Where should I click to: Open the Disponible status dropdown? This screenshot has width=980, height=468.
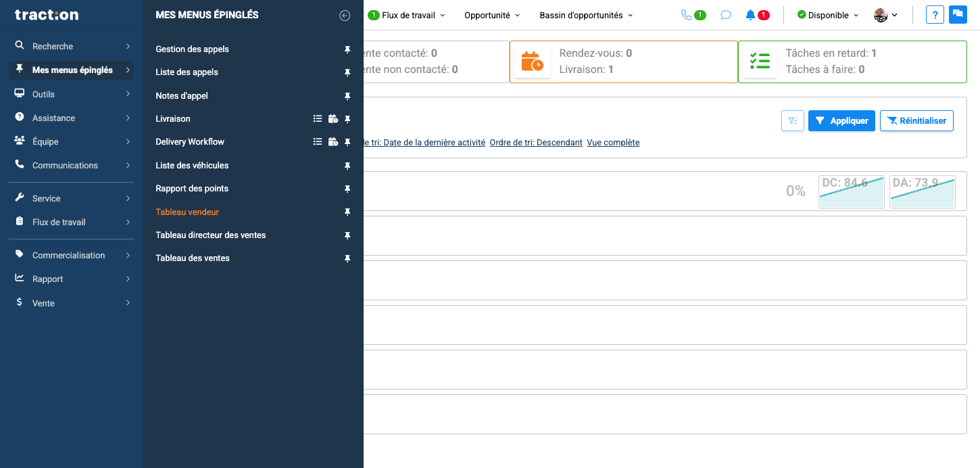[x=828, y=15]
